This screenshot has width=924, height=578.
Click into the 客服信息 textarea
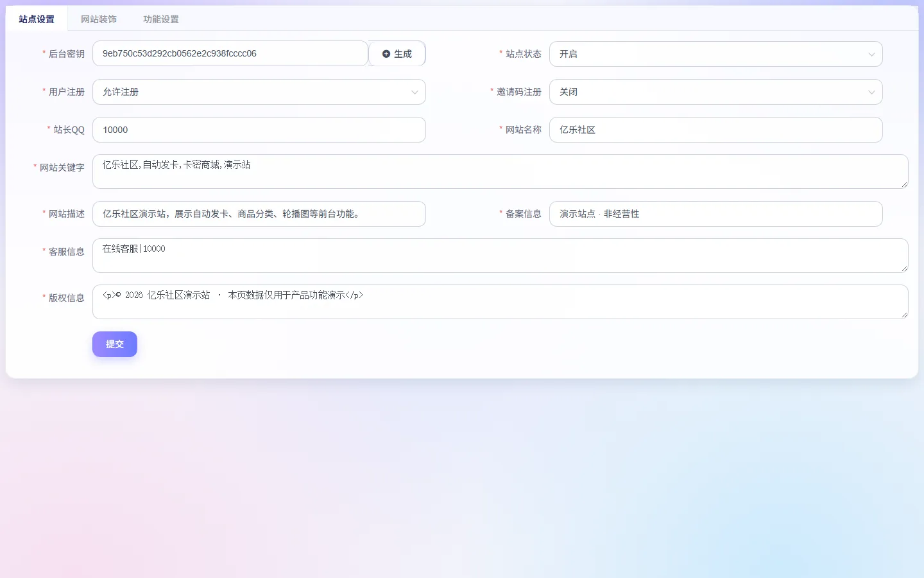click(501, 256)
